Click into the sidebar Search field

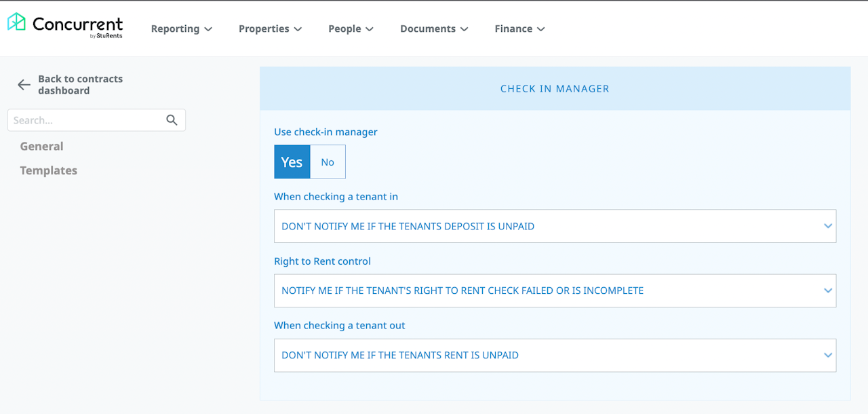pyautogui.click(x=85, y=120)
